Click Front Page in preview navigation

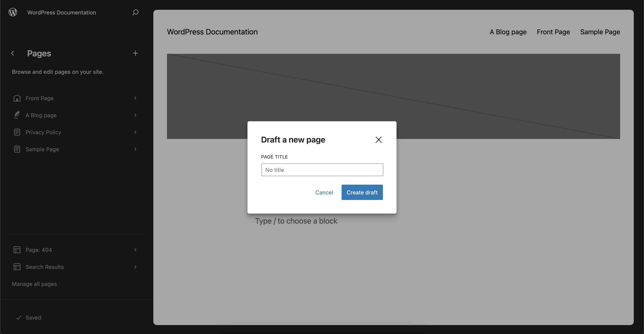click(x=553, y=32)
